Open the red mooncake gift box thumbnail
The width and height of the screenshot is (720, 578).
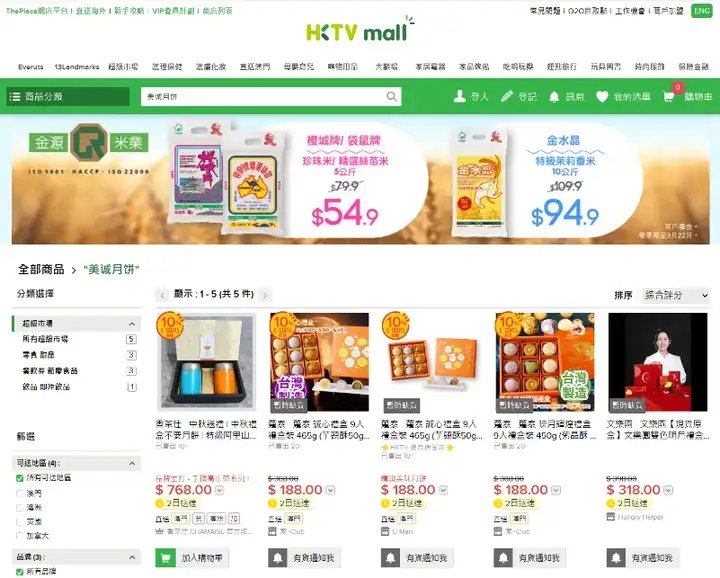point(658,362)
